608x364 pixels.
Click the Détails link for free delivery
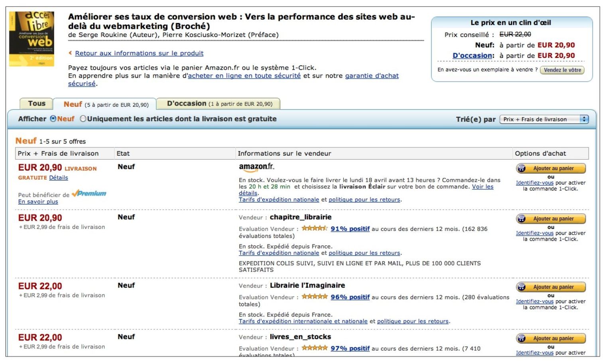(x=59, y=178)
